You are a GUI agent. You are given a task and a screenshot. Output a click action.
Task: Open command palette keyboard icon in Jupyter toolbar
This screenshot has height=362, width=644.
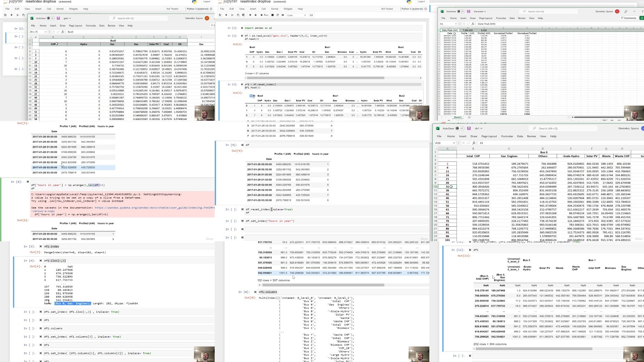(311, 15)
